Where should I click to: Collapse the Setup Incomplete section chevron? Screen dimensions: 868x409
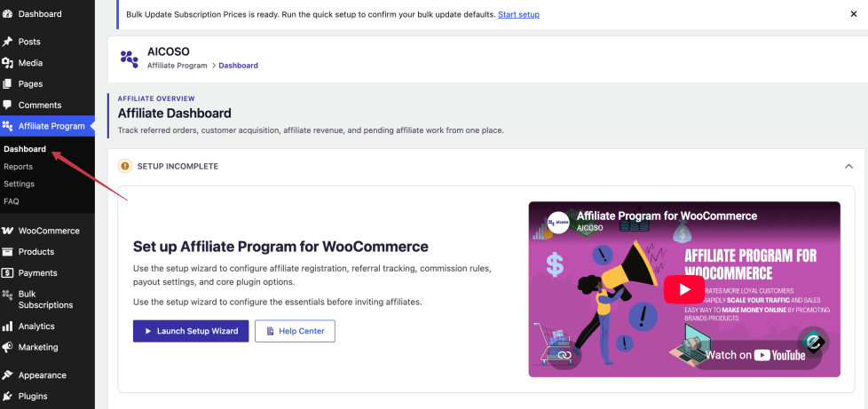tap(848, 166)
